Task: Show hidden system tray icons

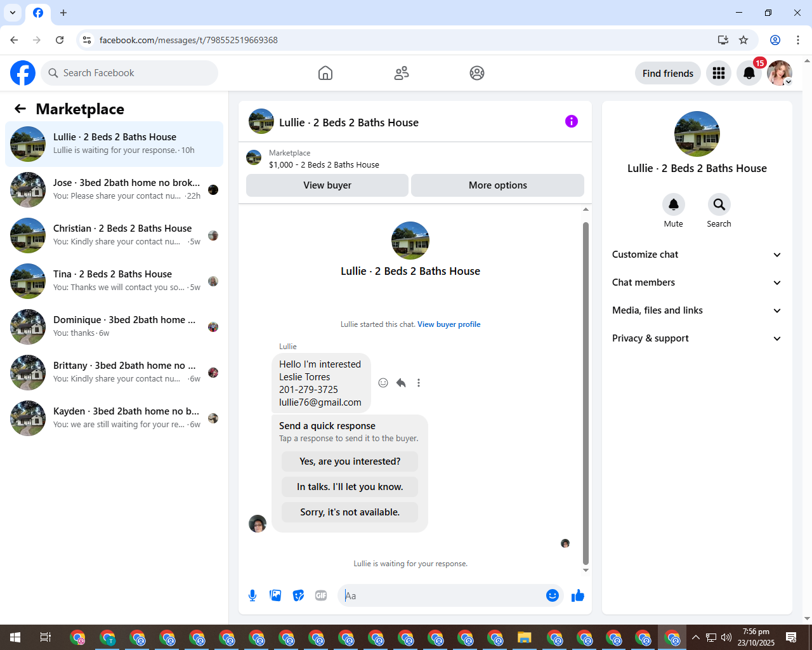Action: coord(696,637)
